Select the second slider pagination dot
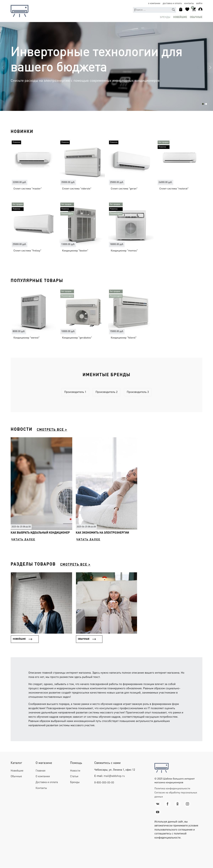 (206, 104)
